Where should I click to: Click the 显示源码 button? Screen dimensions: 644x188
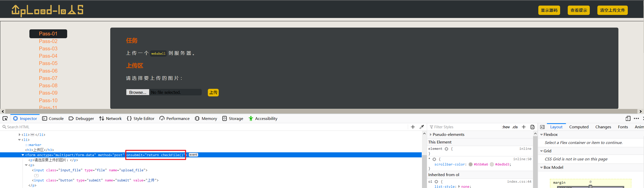click(x=549, y=10)
